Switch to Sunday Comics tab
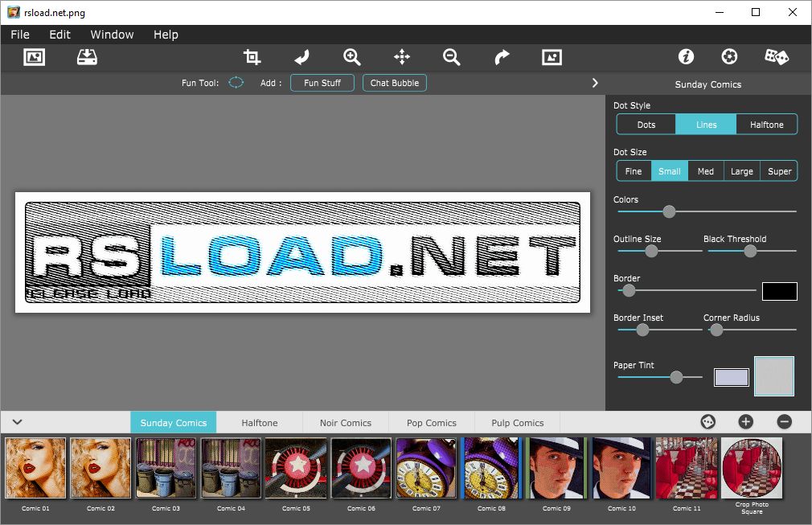This screenshot has height=525, width=812. coord(174,422)
